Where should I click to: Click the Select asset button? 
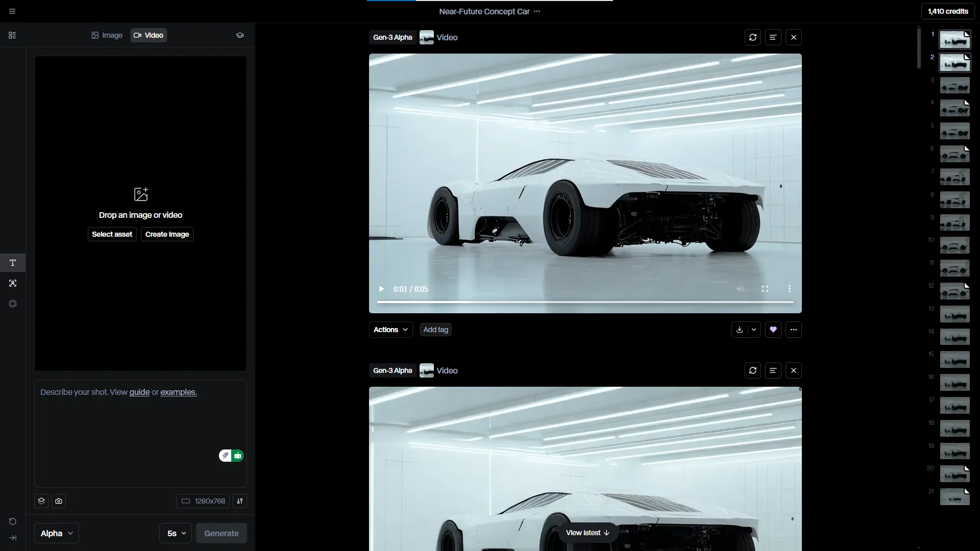point(112,234)
